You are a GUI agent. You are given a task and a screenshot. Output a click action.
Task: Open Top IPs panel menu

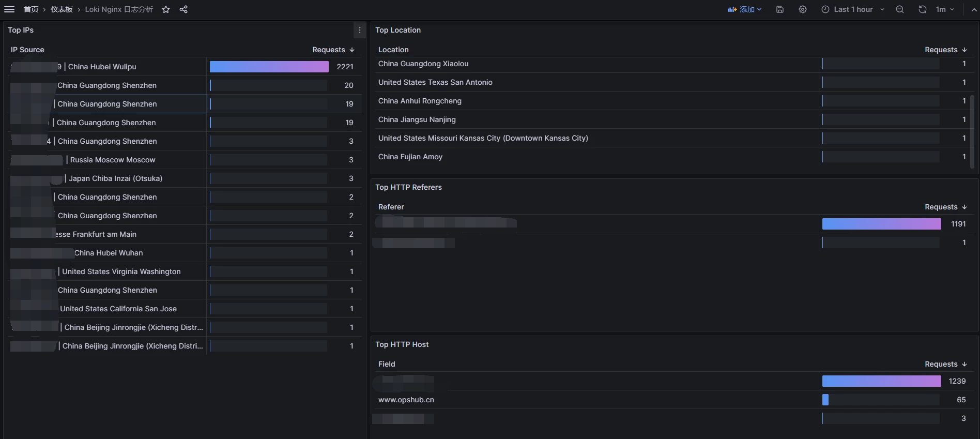coord(360,30)
